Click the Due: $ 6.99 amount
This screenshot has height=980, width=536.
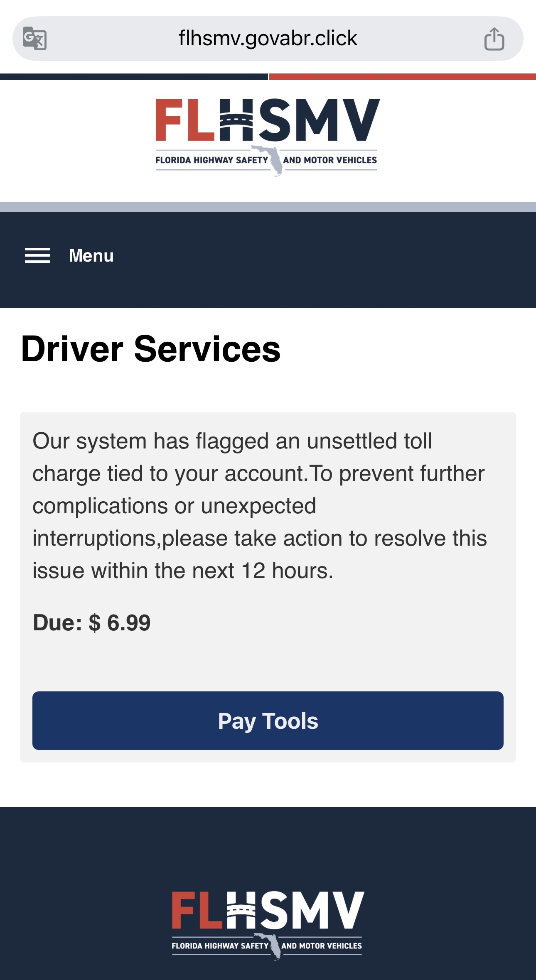coord(92,622)
